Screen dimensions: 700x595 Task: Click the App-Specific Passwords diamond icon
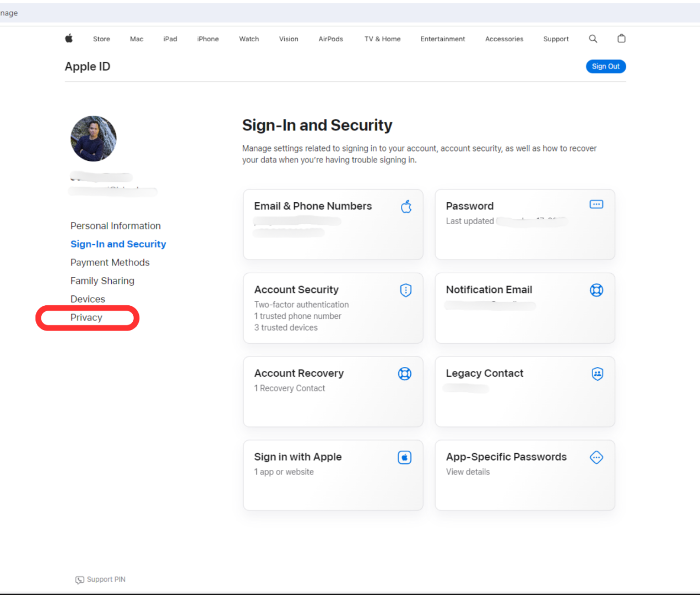(596, 457)
